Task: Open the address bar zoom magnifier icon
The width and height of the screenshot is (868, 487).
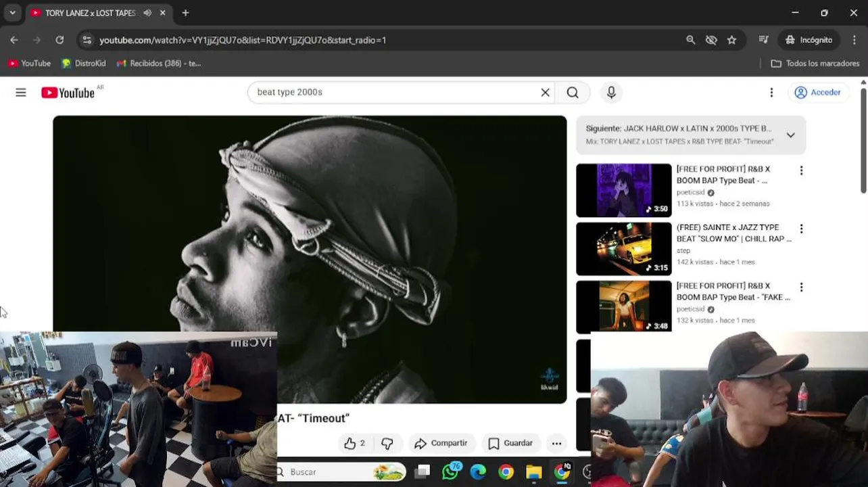Action: click(x=690, y=40)
